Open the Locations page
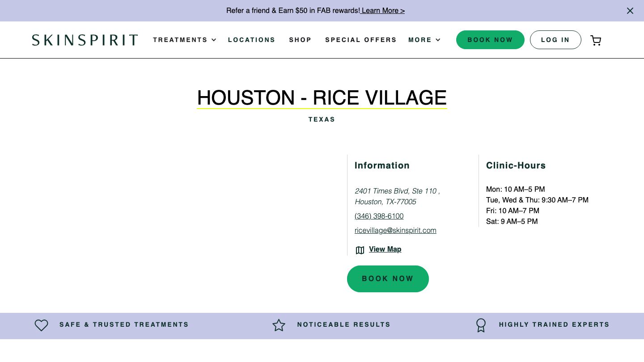 coord(251,40)
